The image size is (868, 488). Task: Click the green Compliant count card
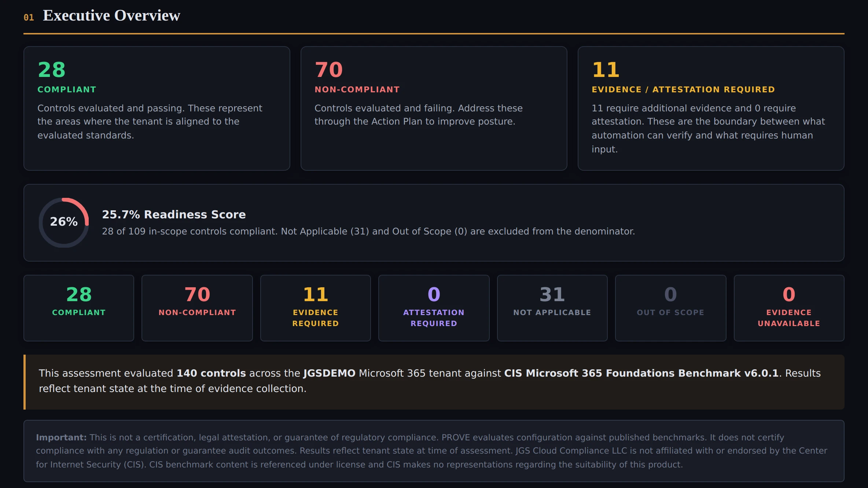(x=157, y=108)
